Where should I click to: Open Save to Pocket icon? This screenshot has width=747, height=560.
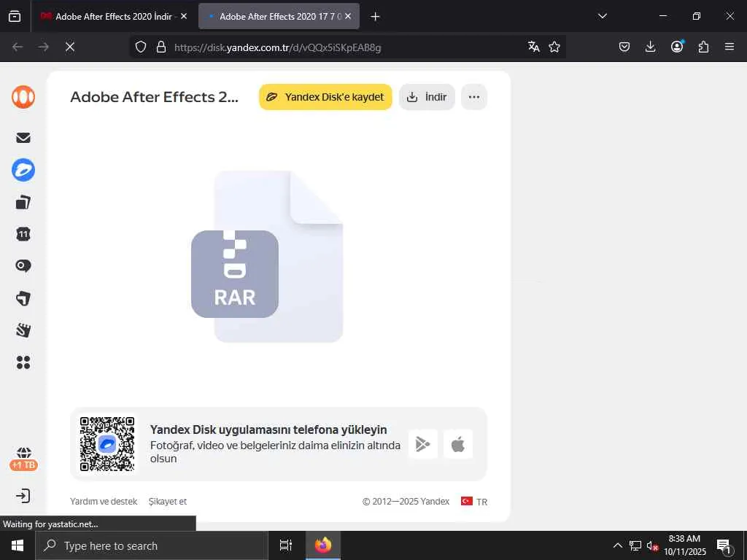(624, 47)
